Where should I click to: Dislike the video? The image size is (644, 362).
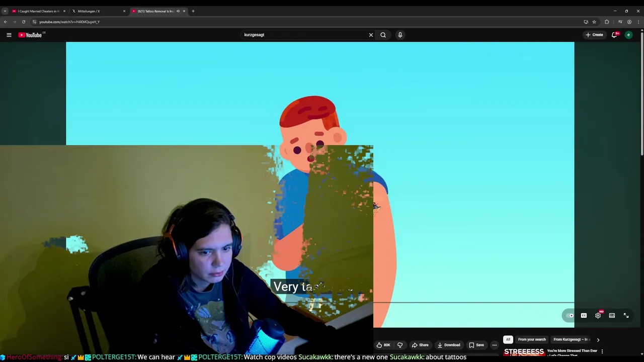(x=400, y=345)
